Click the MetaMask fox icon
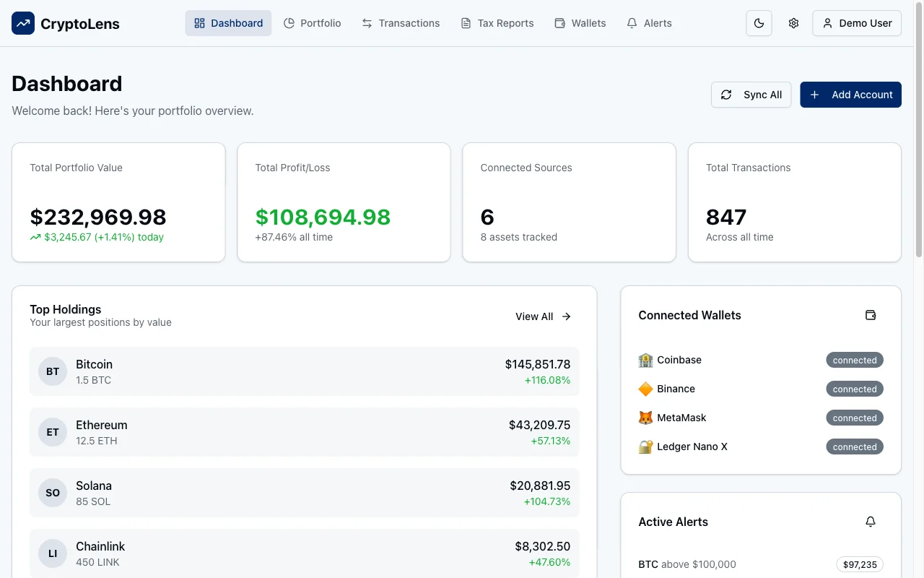Image resolution: width=924 pixels, height=578 pixels. 645,418
